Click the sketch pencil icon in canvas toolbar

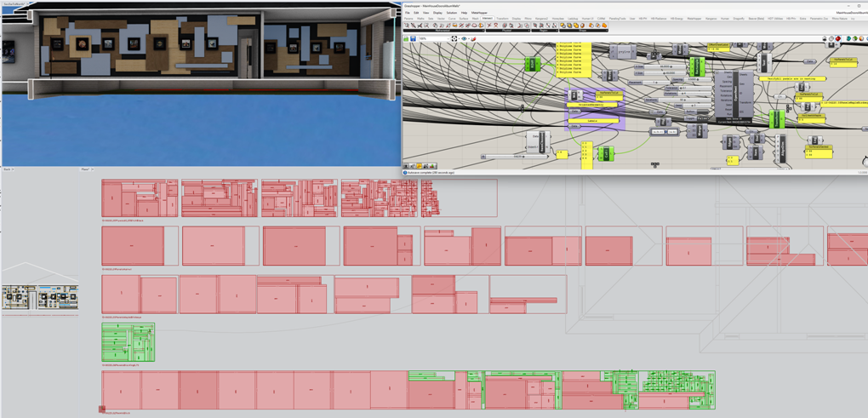coord(473,38)
